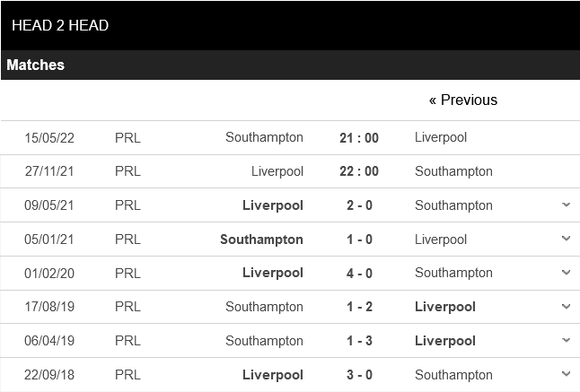Screen dimensions: 580x392
Task: Expand the 09/05/21 Liverpool 2 - 0 match row
Action: coord(566,205)
